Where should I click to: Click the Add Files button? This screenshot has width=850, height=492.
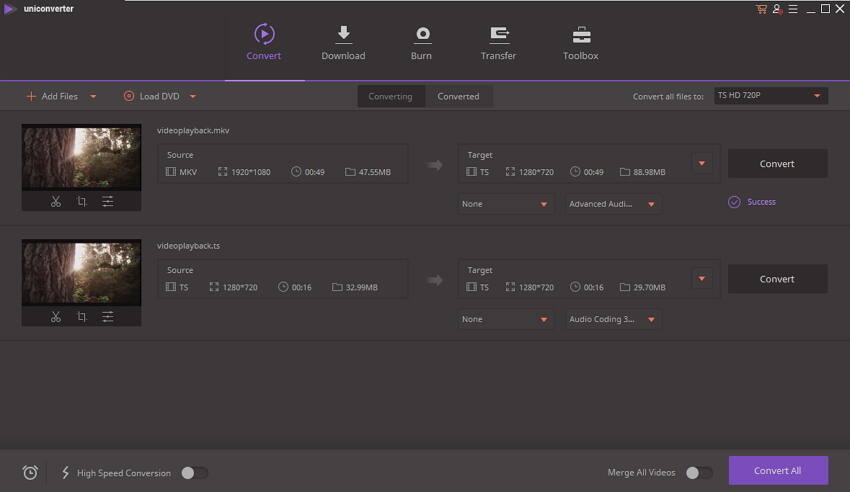pos(52,96)
